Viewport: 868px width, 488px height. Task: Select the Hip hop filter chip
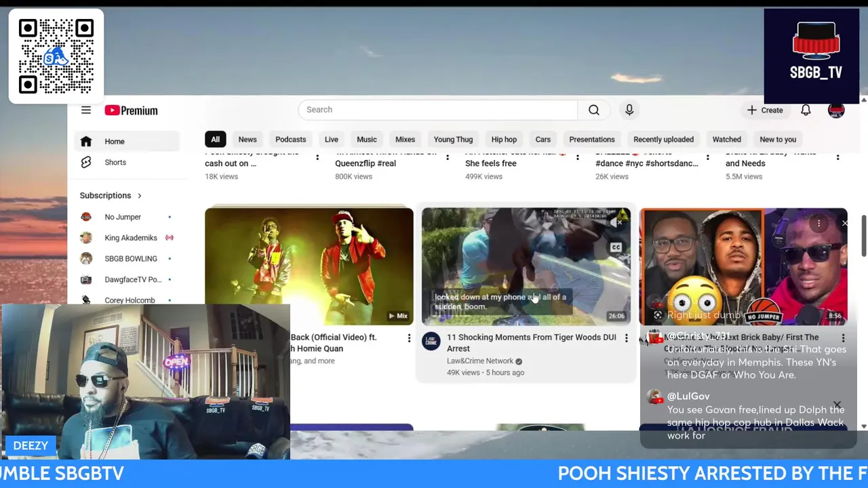[x=505, y=140]
